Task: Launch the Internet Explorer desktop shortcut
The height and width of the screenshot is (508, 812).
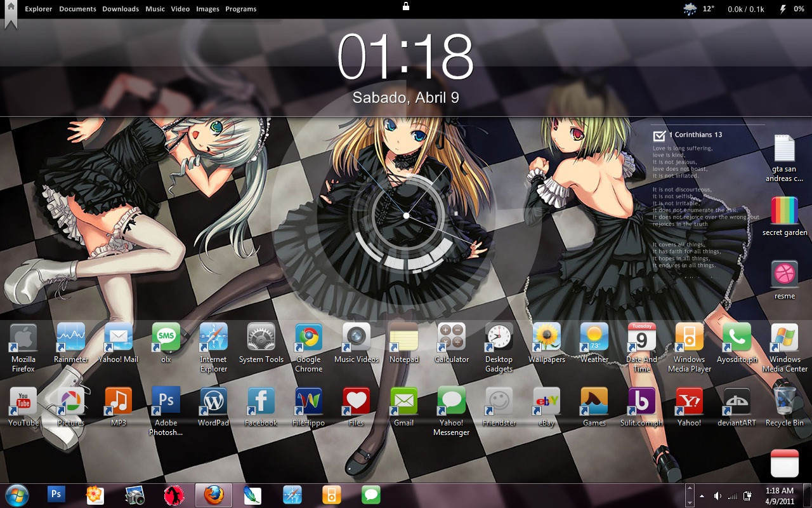Action: 214,337
